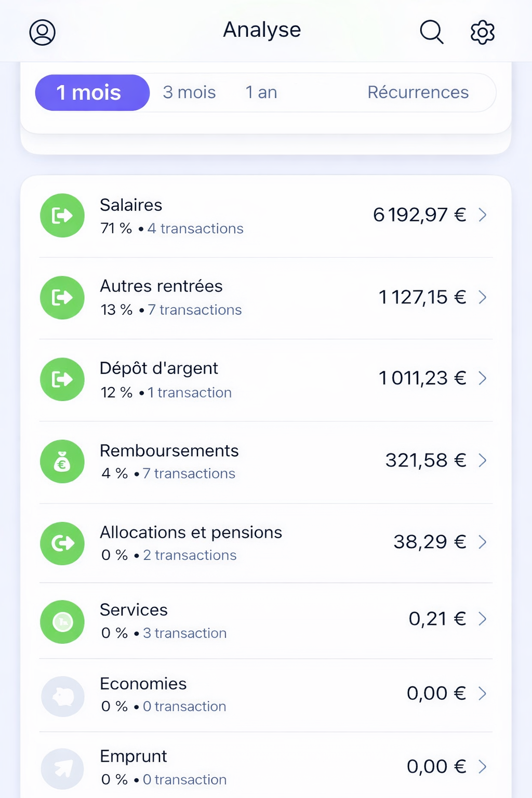Screen dimensions: 532x798
Task: Tap the Allocations et pensions icon
Action: click(62, 543)
